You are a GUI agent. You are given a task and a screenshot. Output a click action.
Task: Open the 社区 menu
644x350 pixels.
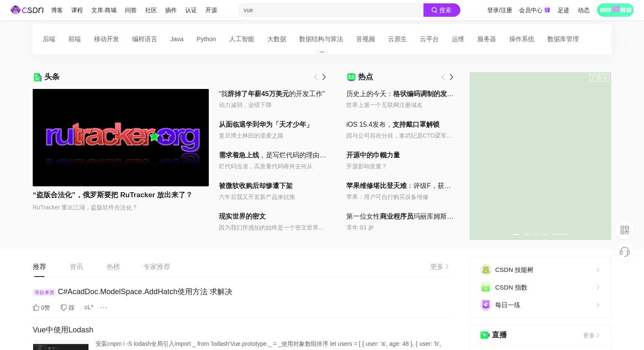click(x=151, y=10)
